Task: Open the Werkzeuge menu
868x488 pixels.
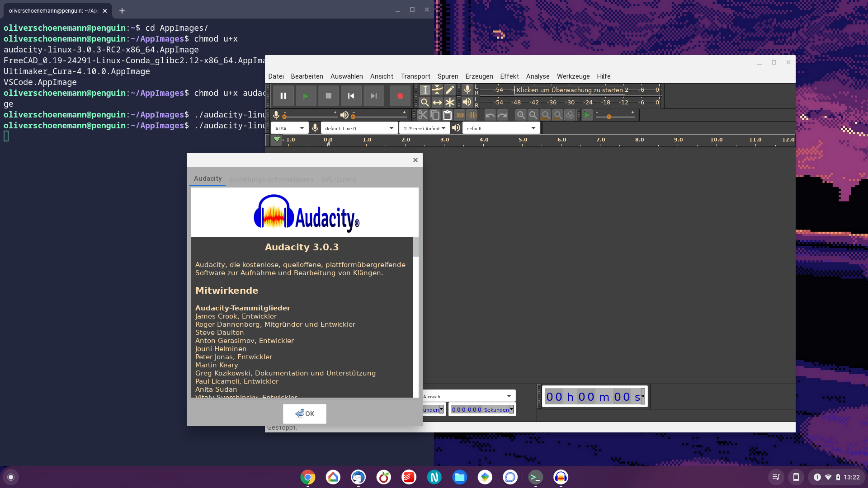Action: pyautogui.click(x=573, y=76)
